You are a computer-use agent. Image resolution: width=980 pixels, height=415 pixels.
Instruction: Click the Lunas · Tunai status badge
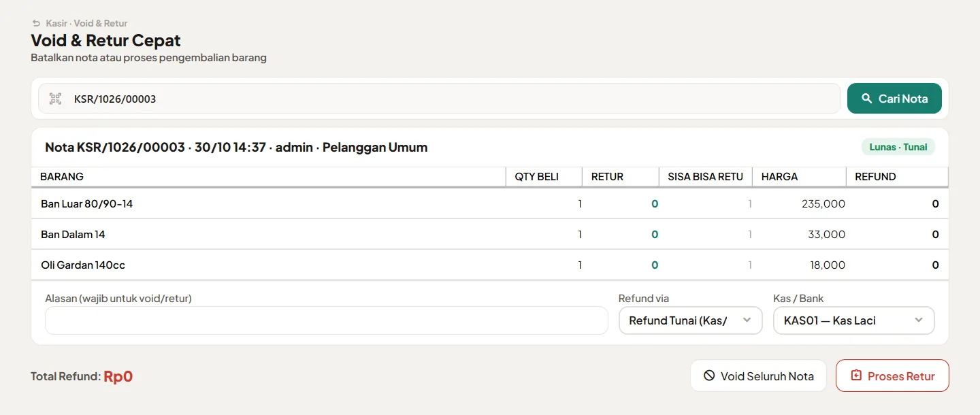pyautogui.click(x=898, y=147)
